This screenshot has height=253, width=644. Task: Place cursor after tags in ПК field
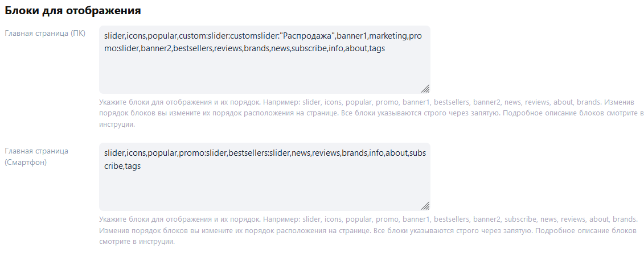(385, 48)
